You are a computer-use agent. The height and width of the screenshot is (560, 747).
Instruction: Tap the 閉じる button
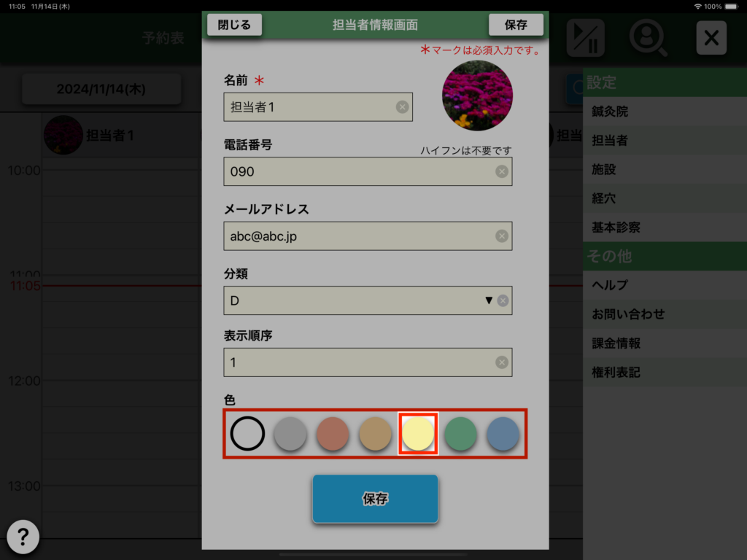(x=234, y=25)
